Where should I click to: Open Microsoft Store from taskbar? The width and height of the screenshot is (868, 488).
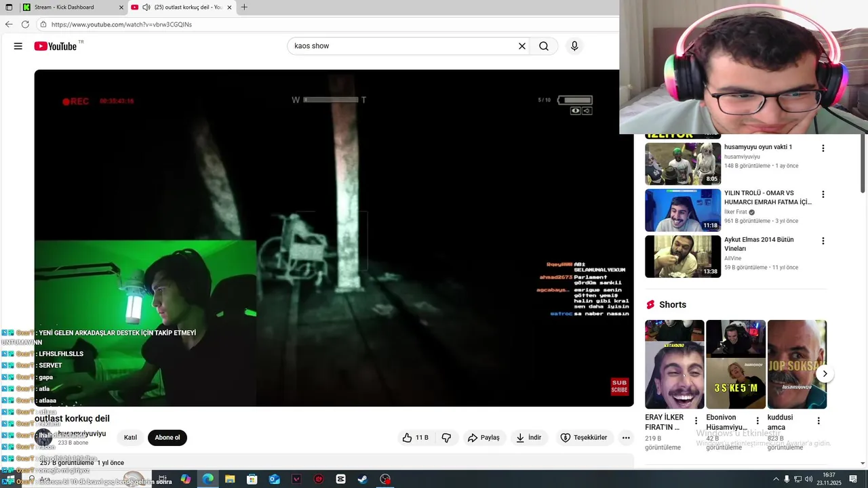pos(252,479)
